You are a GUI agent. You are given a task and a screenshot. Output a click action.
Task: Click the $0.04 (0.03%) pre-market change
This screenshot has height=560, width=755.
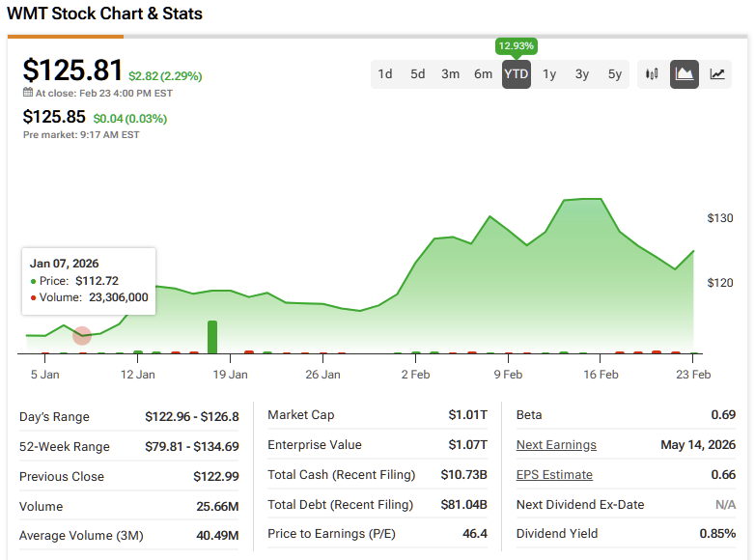tap(130, 119)
